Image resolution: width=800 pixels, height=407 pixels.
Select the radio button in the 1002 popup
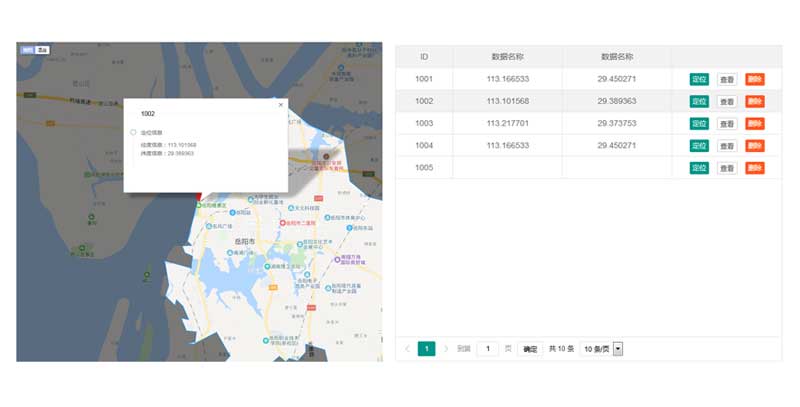(x=133, y=132)
